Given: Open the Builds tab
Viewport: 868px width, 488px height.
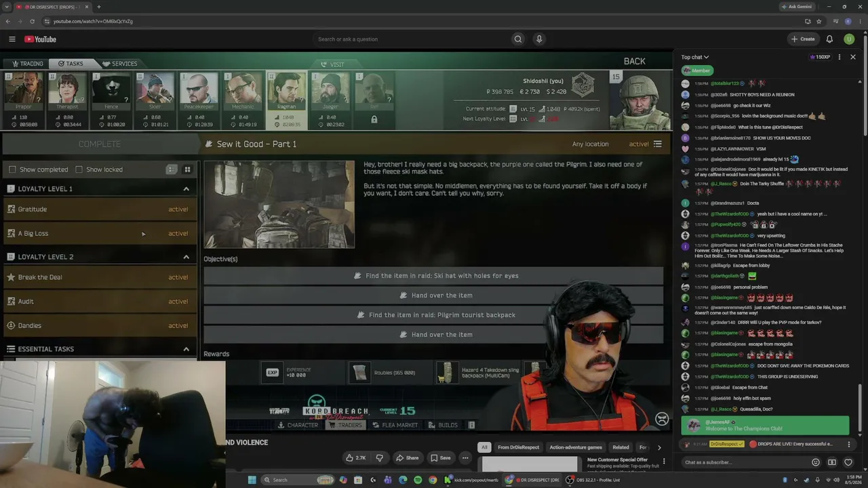Looking at the screenshot, I should [443, 425].
